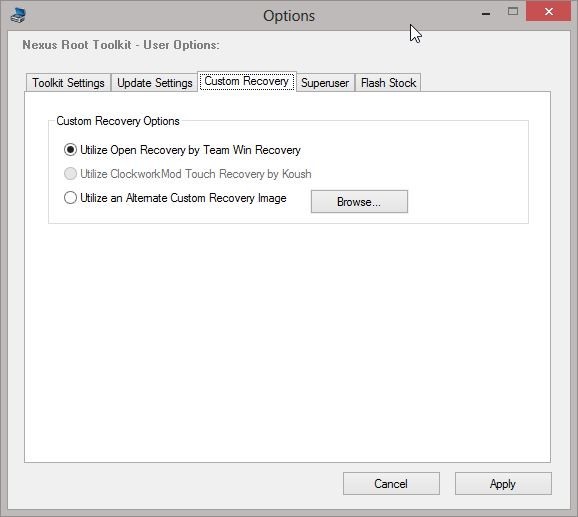Click the Browse... button

(x=359, y=202)
